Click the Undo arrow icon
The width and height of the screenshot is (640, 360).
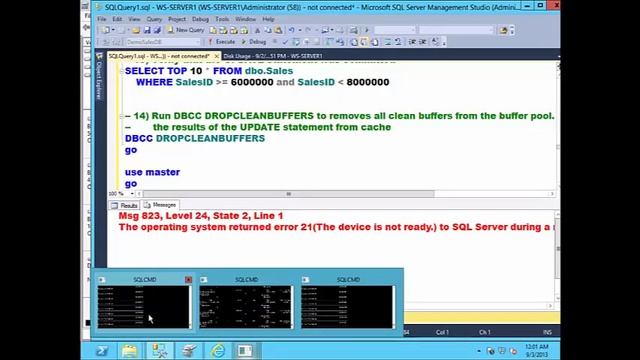point(291,30)
